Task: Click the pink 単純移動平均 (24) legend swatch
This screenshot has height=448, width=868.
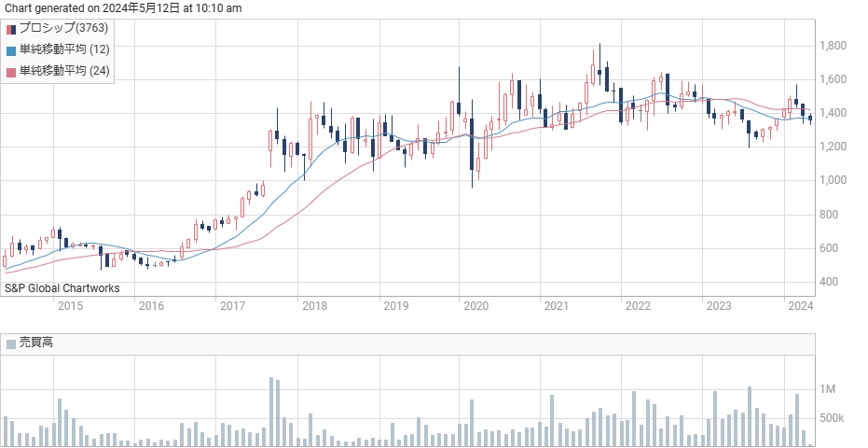Action: (11, 72)
